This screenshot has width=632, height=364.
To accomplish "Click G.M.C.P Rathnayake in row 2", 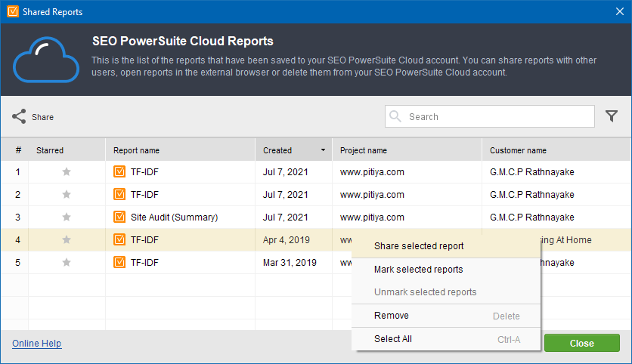I will coord(532,195).
